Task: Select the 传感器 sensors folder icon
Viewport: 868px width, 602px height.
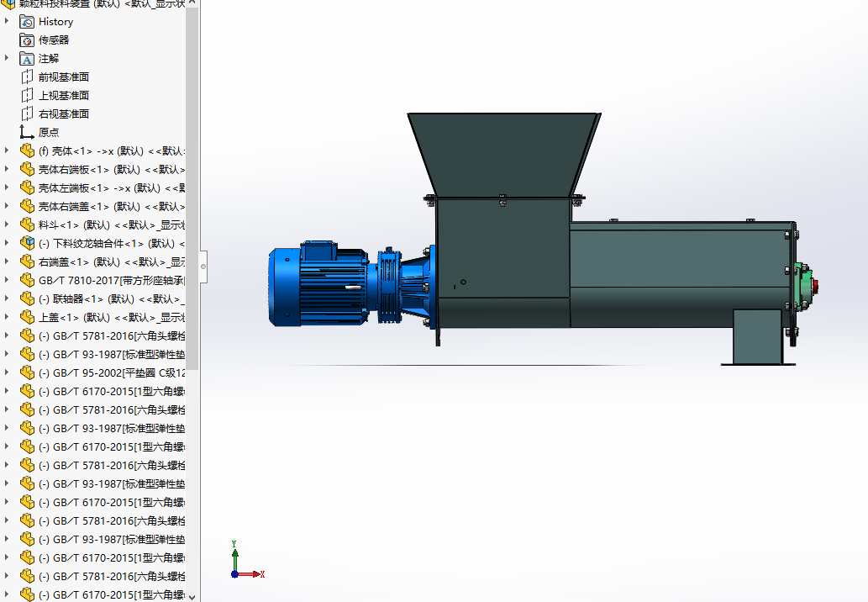Action: click(x=27, y=40)
